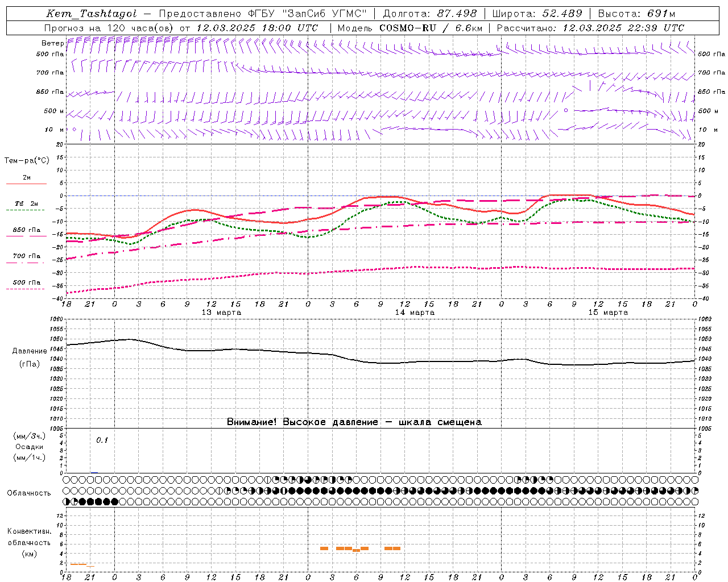Viewport: 728px width, 582px height.
Task: Click the '0.1' precipitation amount value
Action: (102, 440)
